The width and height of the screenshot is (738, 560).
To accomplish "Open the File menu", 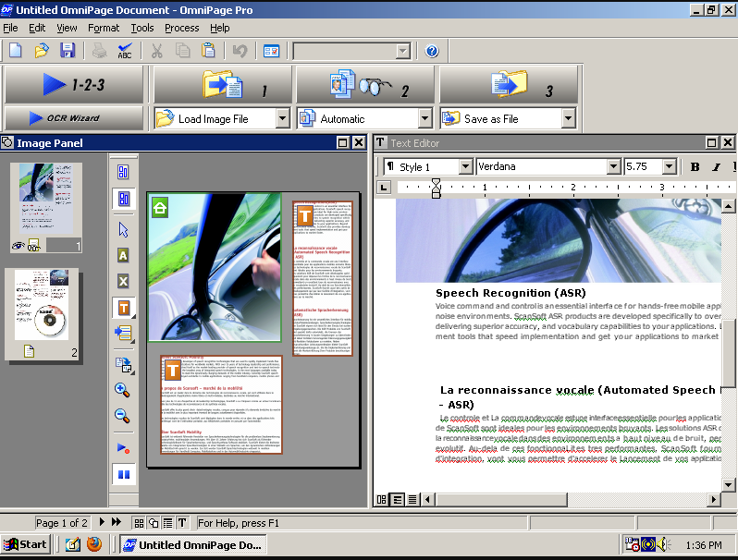I will pos(10,29).
